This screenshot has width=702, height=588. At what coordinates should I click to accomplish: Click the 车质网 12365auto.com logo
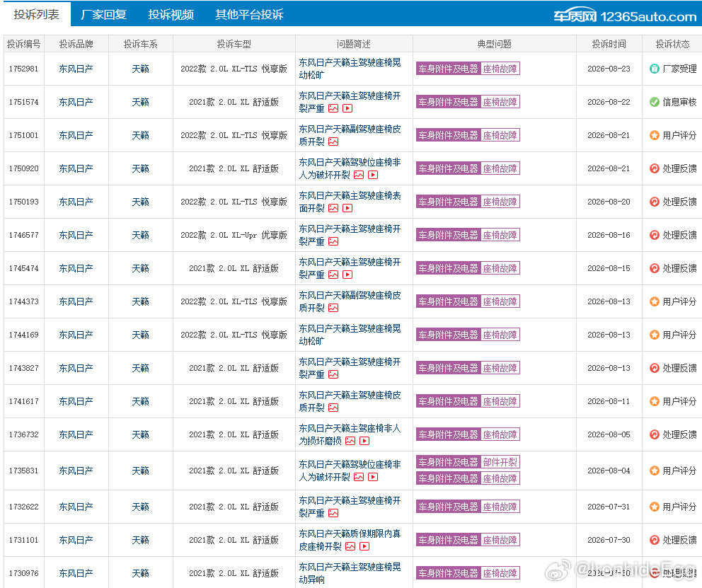[x=625, y=16]
